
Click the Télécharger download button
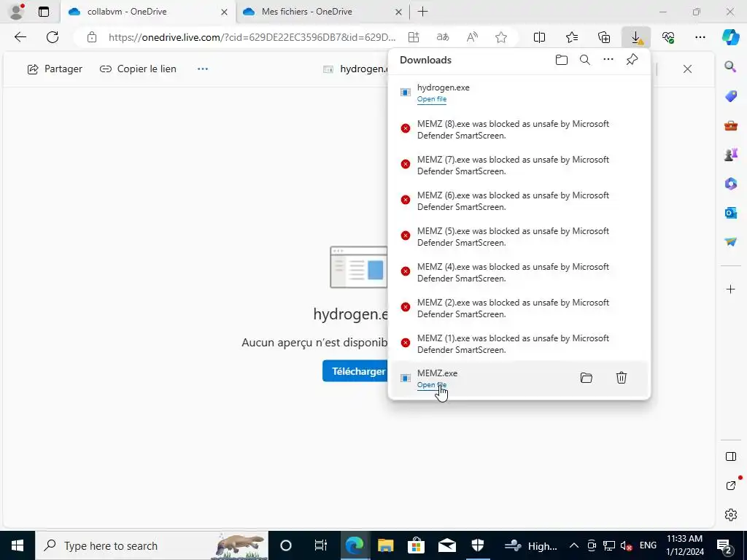(355, 371)
